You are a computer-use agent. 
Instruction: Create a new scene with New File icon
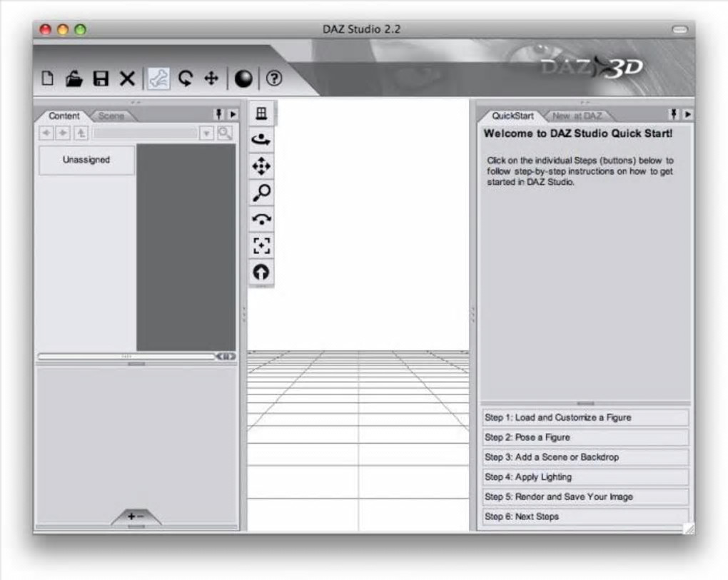pos(47,78)
